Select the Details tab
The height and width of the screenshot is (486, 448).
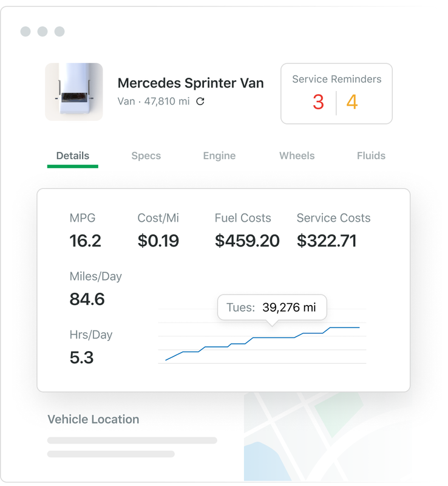(x=73, y=156)
